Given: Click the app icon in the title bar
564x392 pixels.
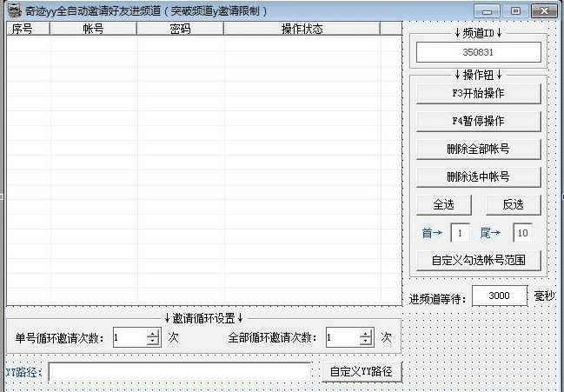Looking at the screenshot, I should tap(15, 10).
